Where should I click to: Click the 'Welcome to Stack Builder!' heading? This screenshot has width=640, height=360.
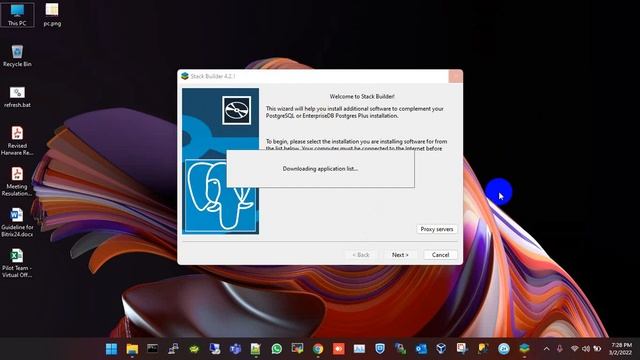point(362,97)
